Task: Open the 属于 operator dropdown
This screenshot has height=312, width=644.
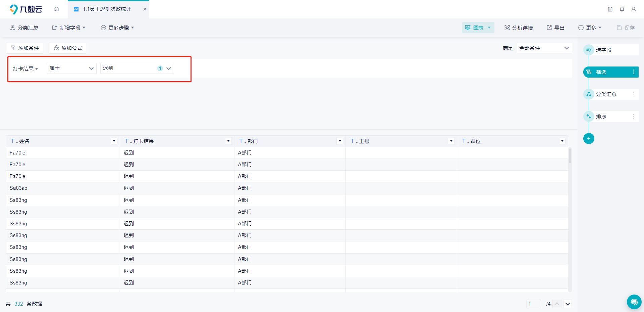Action: point(71,68)
